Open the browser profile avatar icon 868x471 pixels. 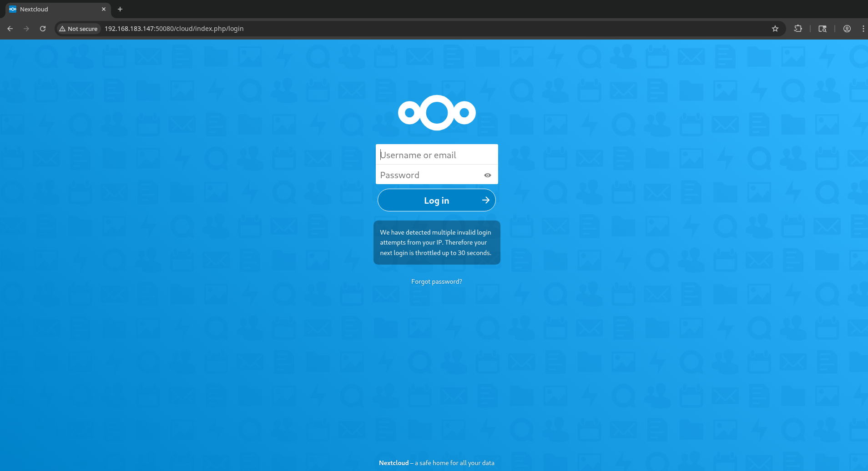click(x=847, y=29)
